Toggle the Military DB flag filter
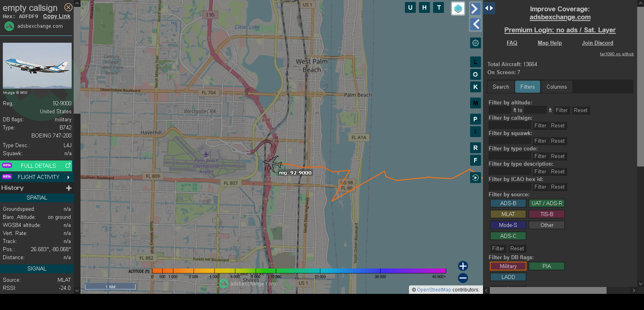 tap(508, 266)
